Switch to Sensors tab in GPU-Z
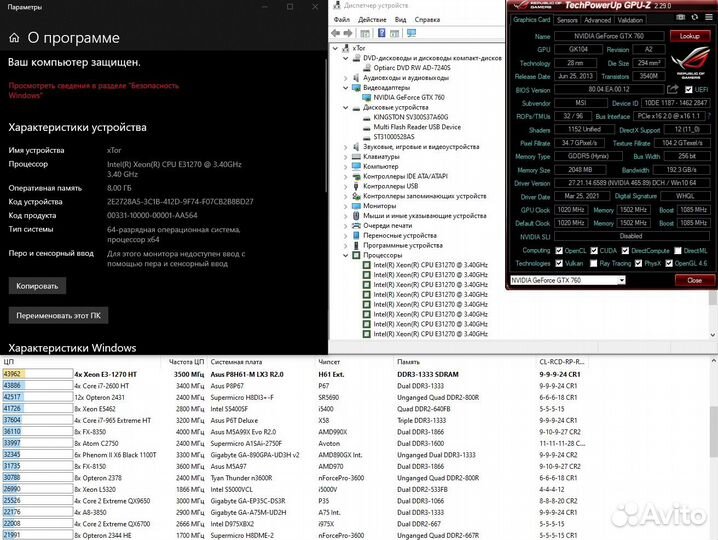 click(567, 20)
